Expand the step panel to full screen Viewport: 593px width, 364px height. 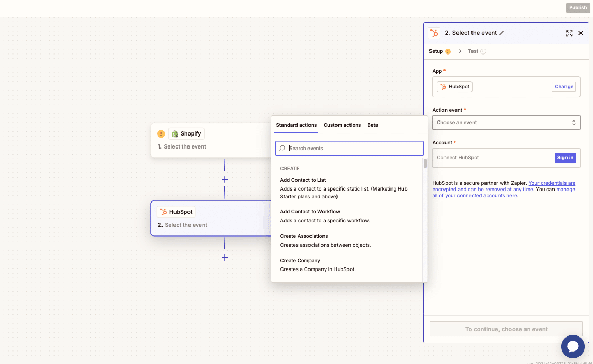point(569,33)
